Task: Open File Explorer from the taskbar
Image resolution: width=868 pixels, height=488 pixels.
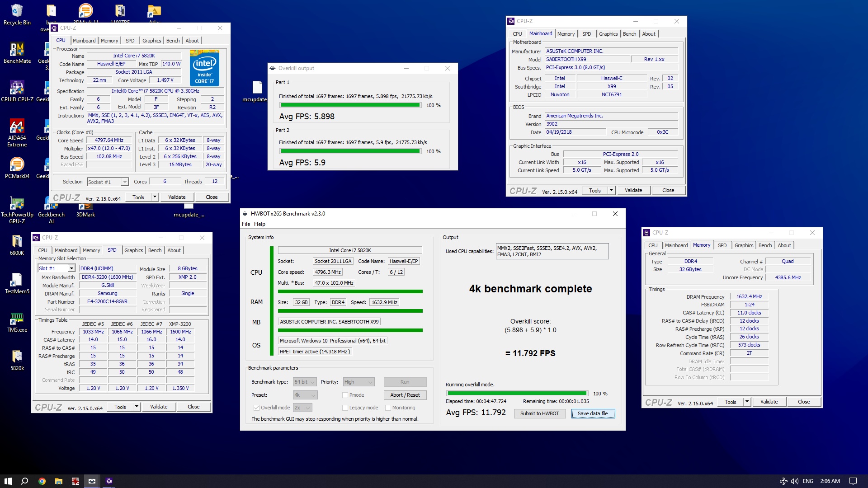Action: point(58,481)
